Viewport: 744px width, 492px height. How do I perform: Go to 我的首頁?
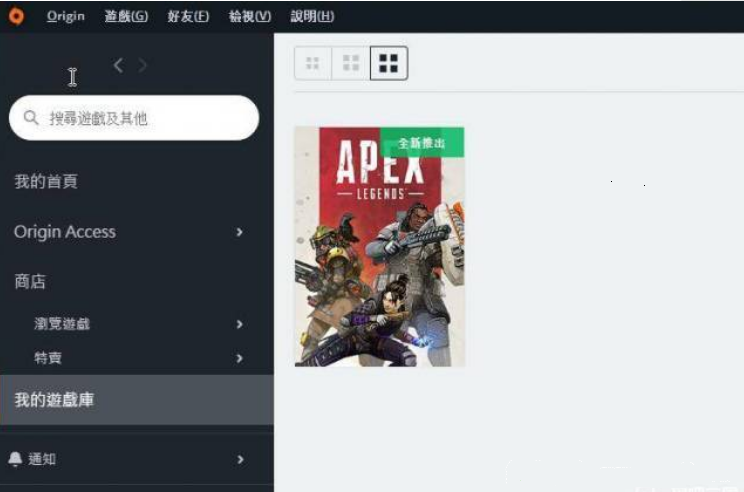point(46,181)
